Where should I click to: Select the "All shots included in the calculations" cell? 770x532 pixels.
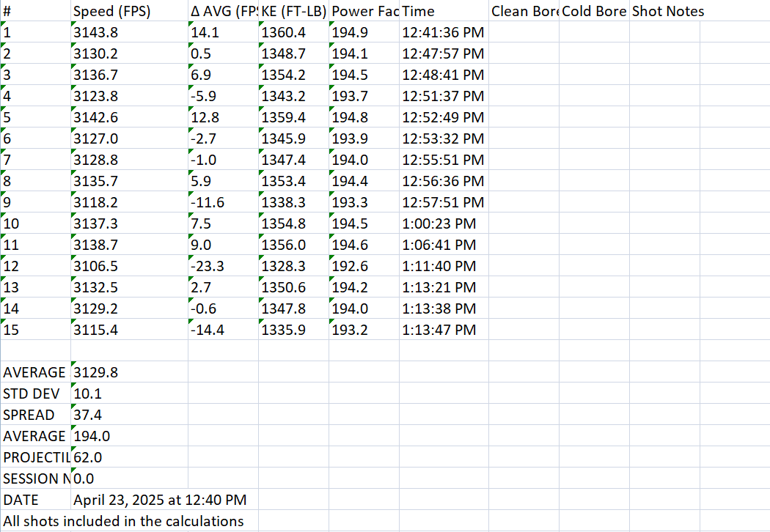coord(123,521)
